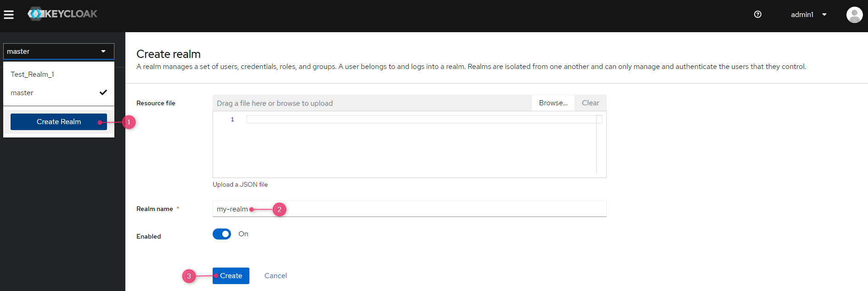Expand the admin1 user dropdown
This screenshot has width=868, height=291.
[x=808, y=15]
